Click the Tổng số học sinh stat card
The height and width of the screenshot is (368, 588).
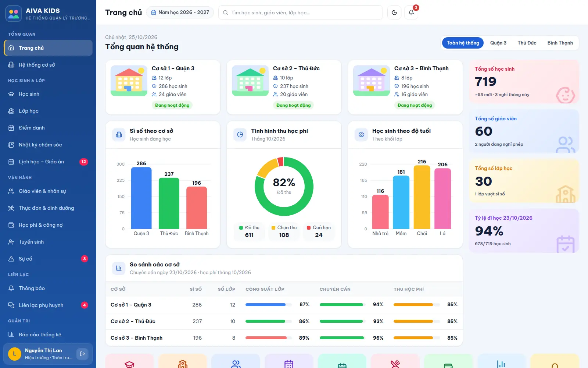point(524,82)
